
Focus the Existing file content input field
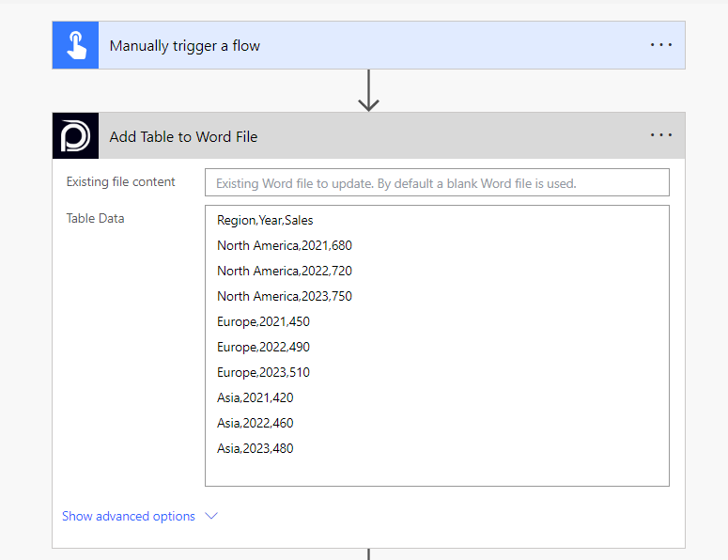click(437, 183)
